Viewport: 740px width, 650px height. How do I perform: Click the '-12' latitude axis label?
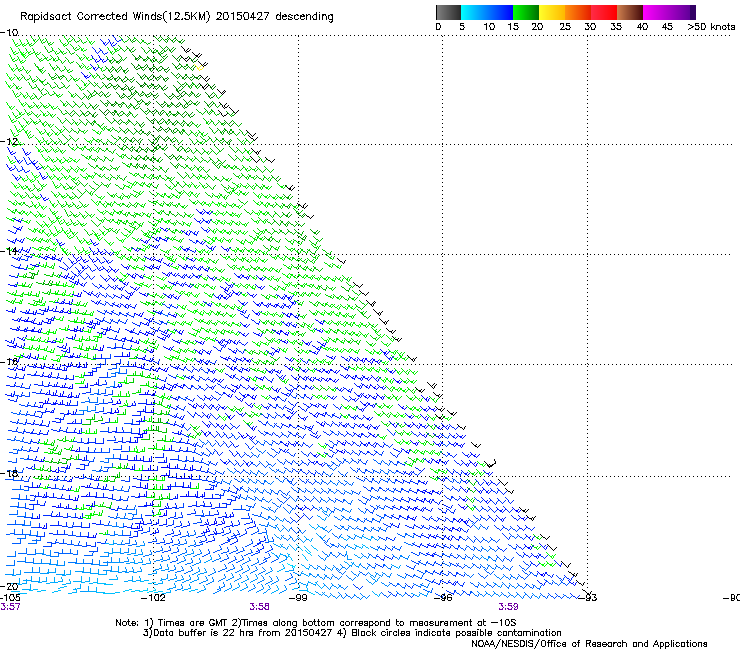tap(9, 141)
